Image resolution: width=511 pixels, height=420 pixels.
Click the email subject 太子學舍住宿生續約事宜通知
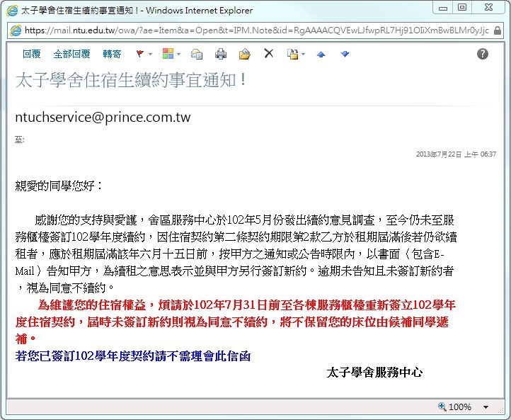131,80
